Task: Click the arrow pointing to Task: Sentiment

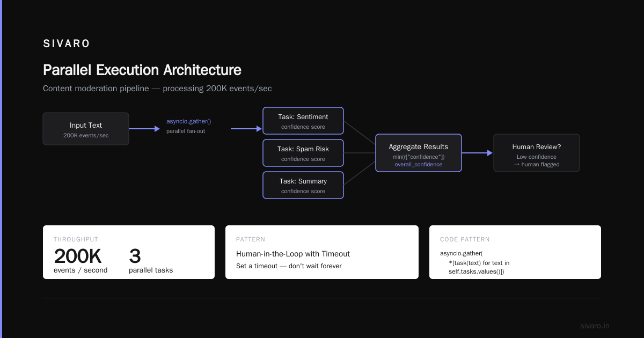Action: (246, 129)
